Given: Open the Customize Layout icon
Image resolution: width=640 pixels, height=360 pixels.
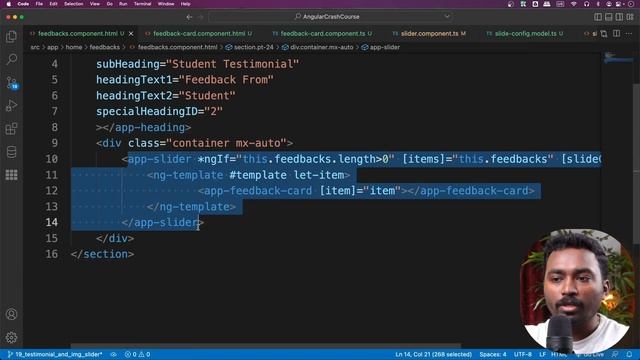Looking at the screenshot, I should click(x=630, y=17).
